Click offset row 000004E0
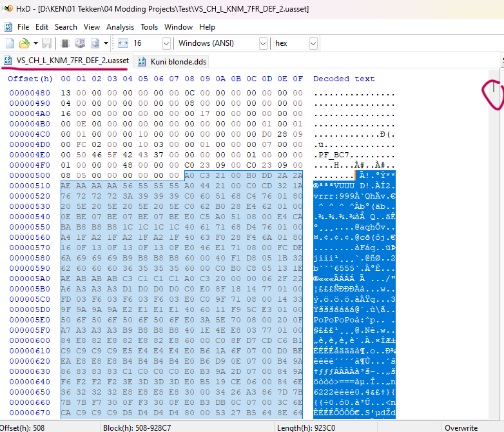This screenshot has width=504, height=432. (x=30, y=155)
